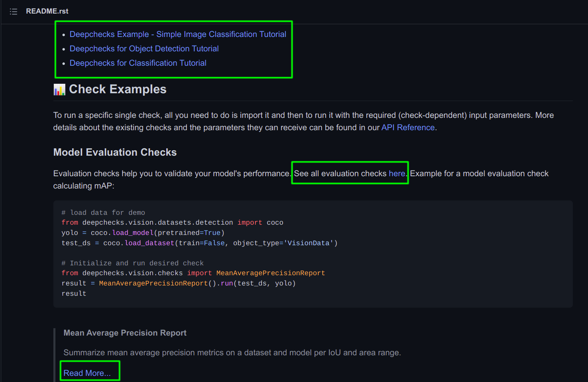Click 'here' to see all evaluation checks

click(397, 173)
